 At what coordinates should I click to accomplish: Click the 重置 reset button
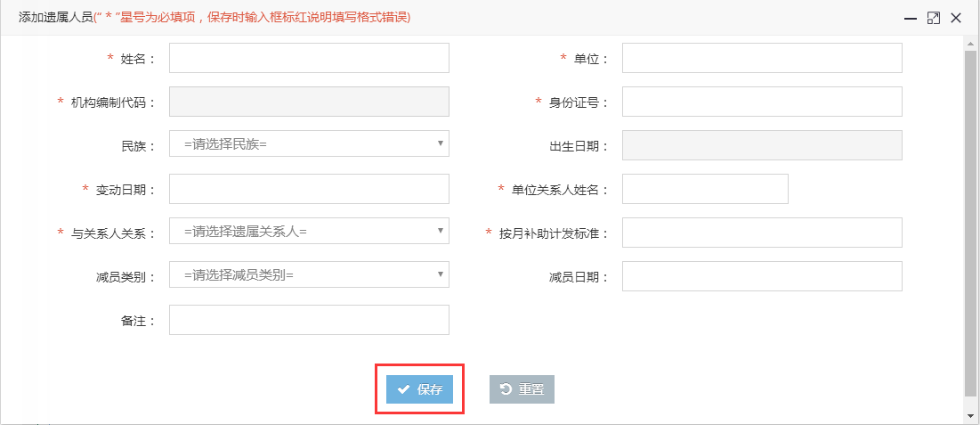522,389
